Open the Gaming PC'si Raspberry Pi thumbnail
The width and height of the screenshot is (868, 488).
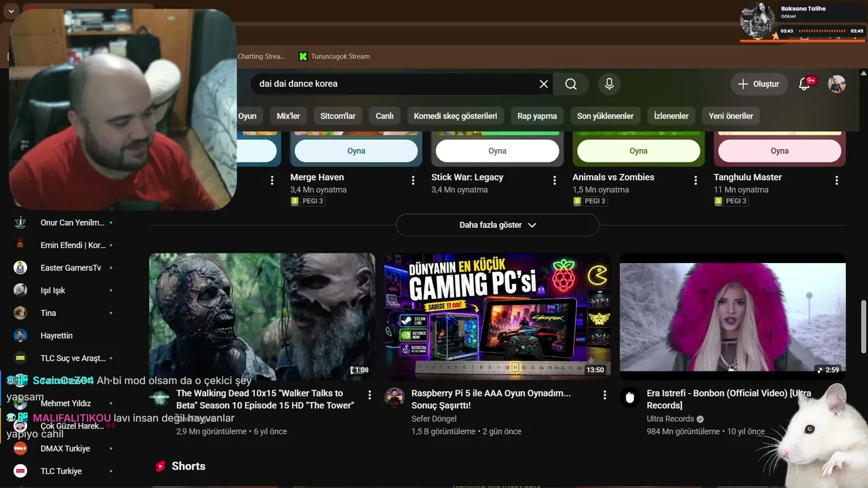(x=498, y=317)
